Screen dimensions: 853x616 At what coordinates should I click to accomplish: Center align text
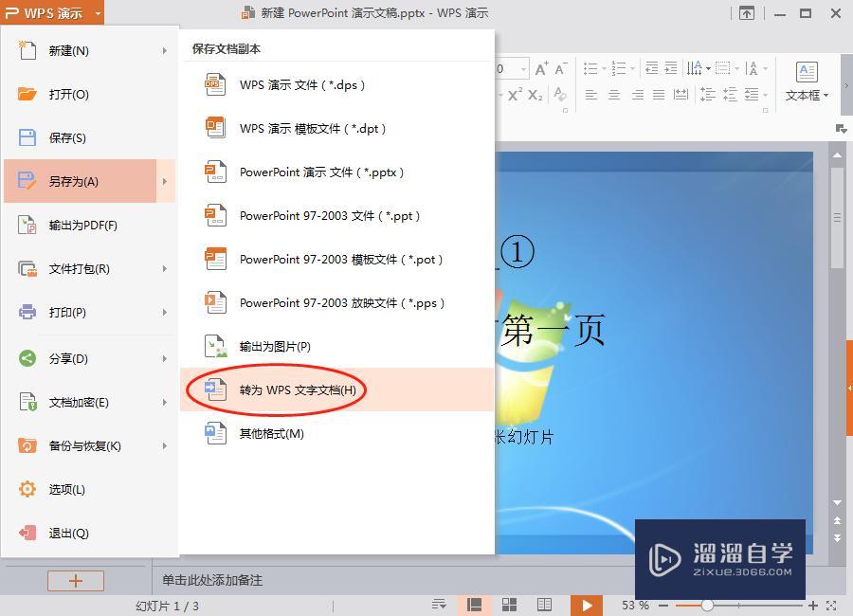click(x=614, y=95)
